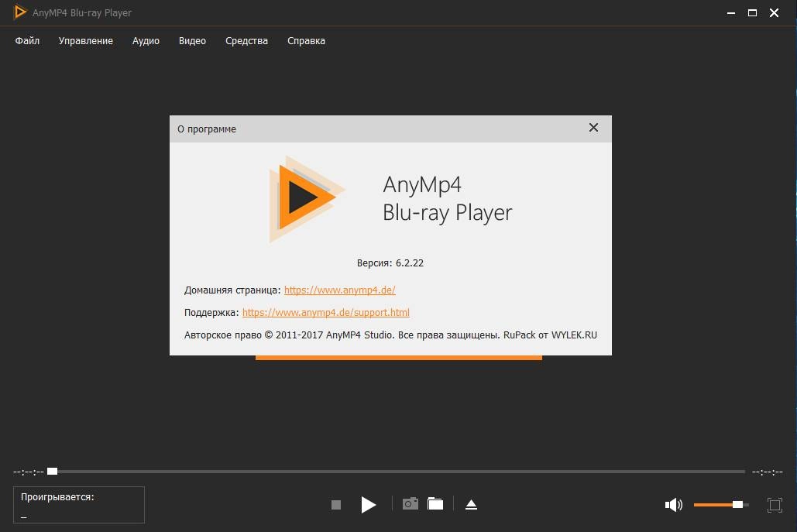The image size is (797, 532).
Task: Click the Авторское право copyright line
Action: pos(390,335)
